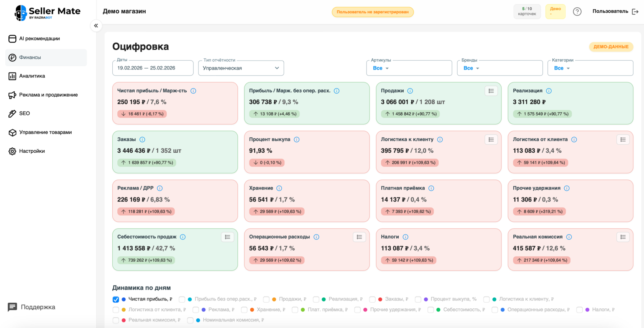Open the help question mark icon

[577, 12]
